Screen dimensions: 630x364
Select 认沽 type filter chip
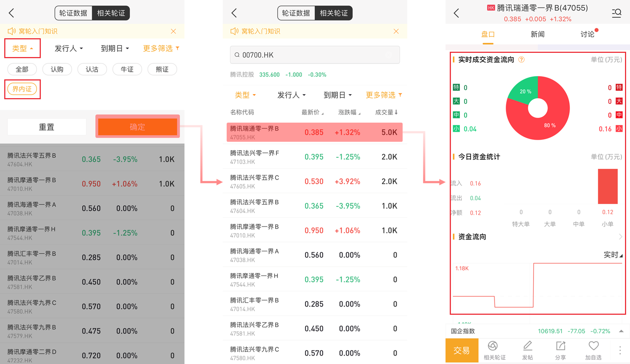point(92,69)
